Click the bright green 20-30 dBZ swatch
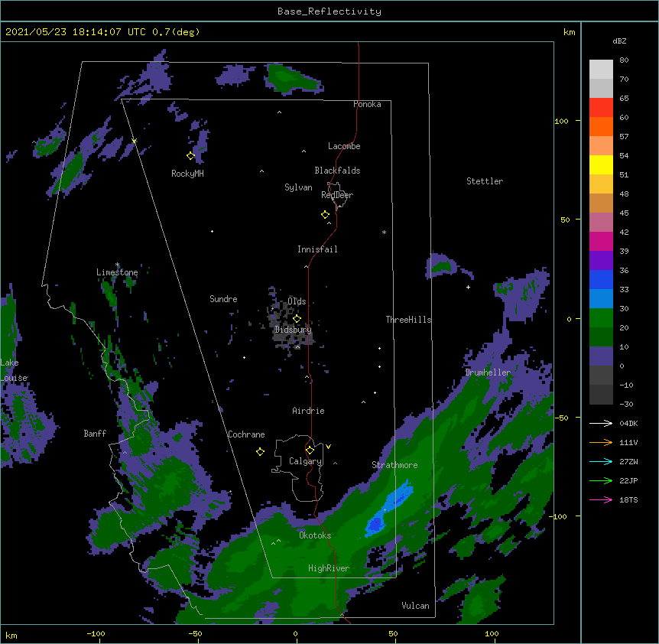Screen dimensions: 659x644 601,318
